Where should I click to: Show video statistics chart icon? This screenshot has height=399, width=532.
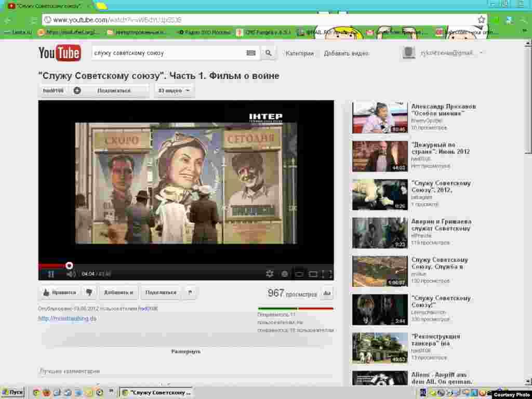pos(327,294)
